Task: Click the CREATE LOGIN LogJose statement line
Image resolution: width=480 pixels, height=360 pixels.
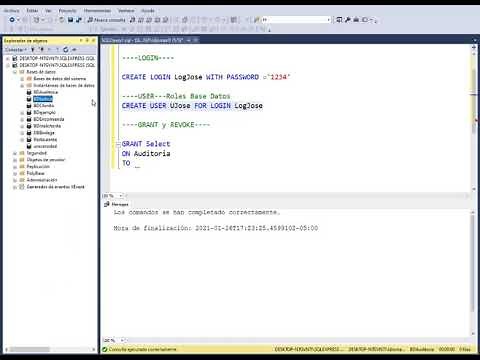Action: [x=206, y=77]
